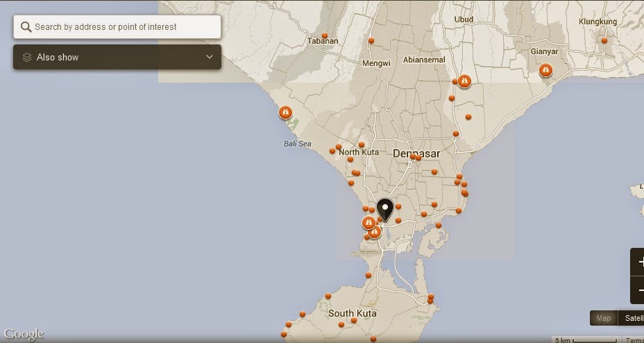
Task: Click the Abiansemal label
Action: click(424, 60)
